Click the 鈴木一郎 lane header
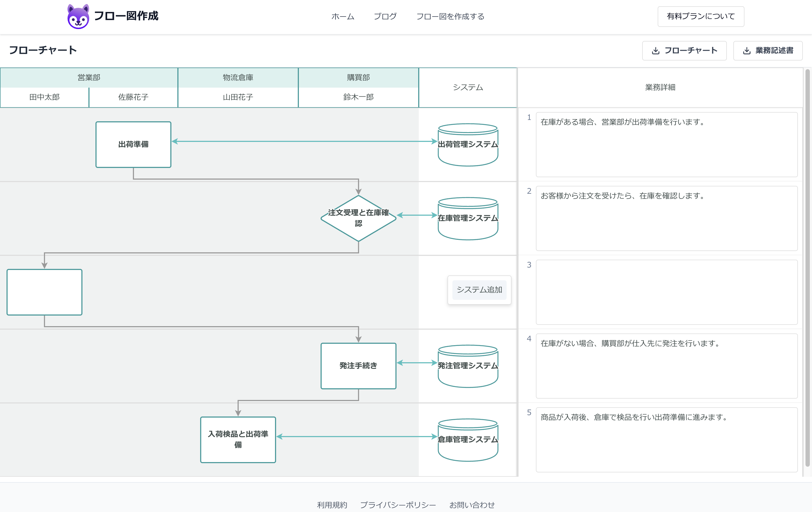The image size is (812, 512). tap(359, 97)
